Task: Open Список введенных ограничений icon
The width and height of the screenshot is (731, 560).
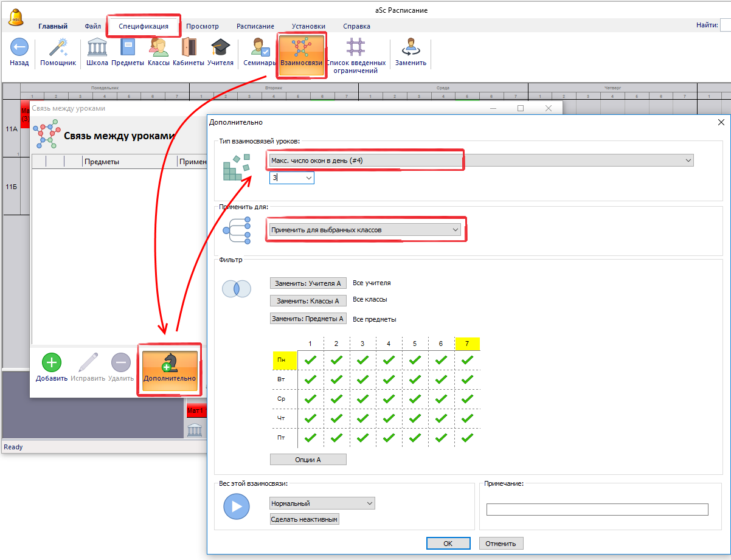Action: click(356, 47)
